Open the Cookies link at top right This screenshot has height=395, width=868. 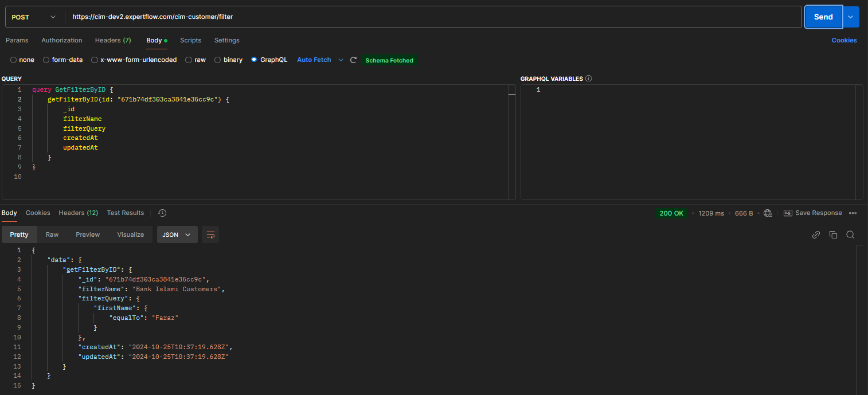844,40
